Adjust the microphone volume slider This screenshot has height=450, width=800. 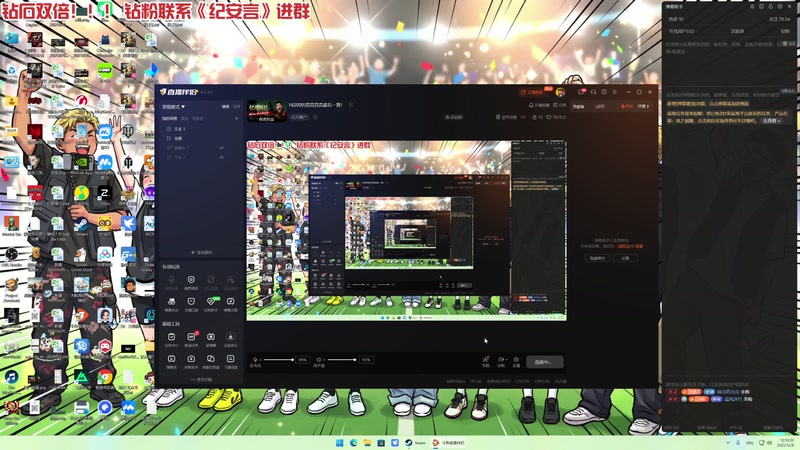(x=278, y=360)
